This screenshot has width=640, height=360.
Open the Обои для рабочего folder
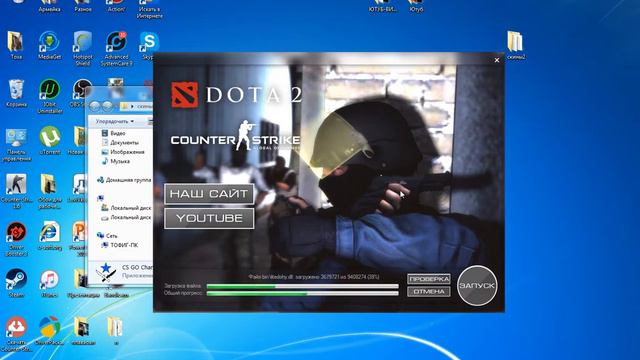[49, 191]
